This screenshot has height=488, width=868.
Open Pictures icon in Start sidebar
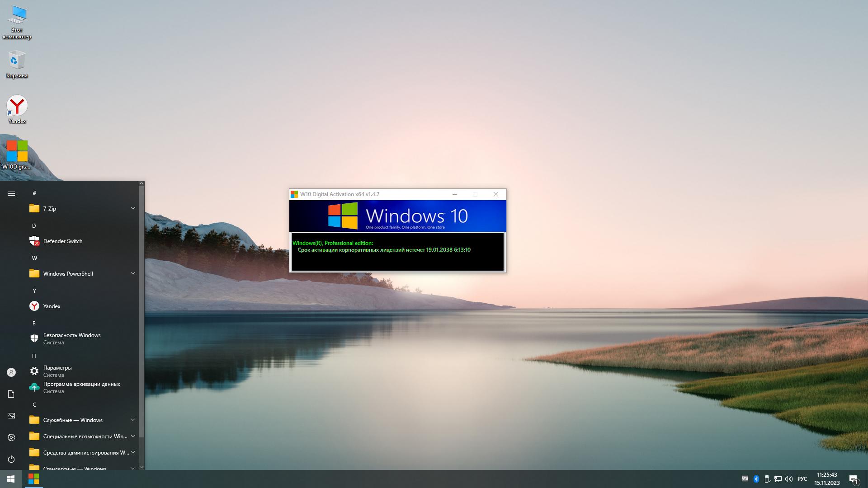point(11,416)
